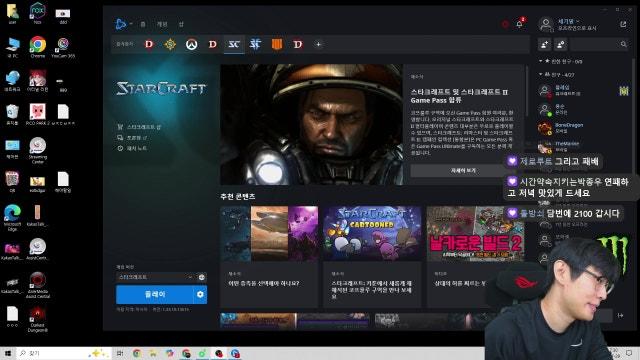640x360 pixels.
Task: Pop out the friends list window
Action: tap(623, 24)
